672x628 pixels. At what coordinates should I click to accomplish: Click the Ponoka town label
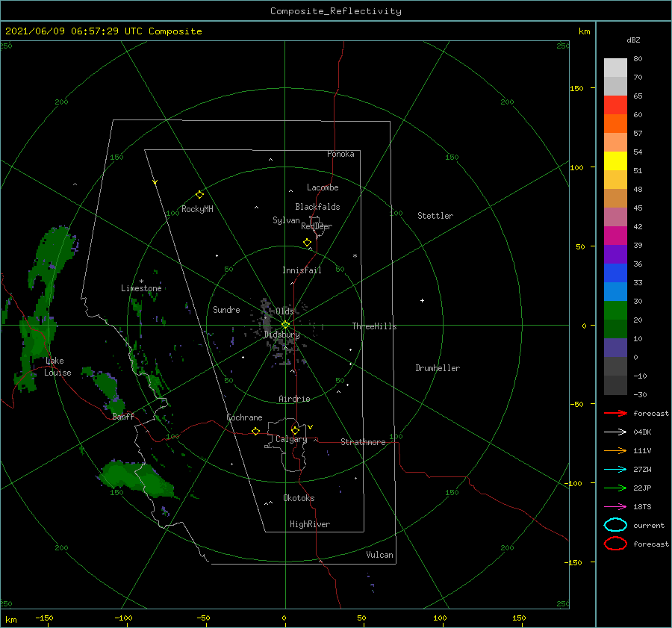[340, 154]
